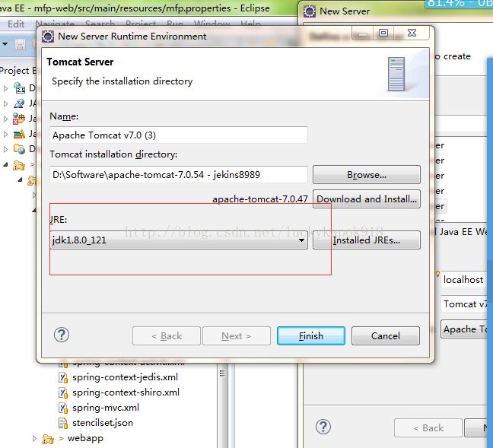Image resolution: width=493 pixels, height=448 pixels.
Task: Open the Window menu in Eclipse
Action: (x=212, y=24)
